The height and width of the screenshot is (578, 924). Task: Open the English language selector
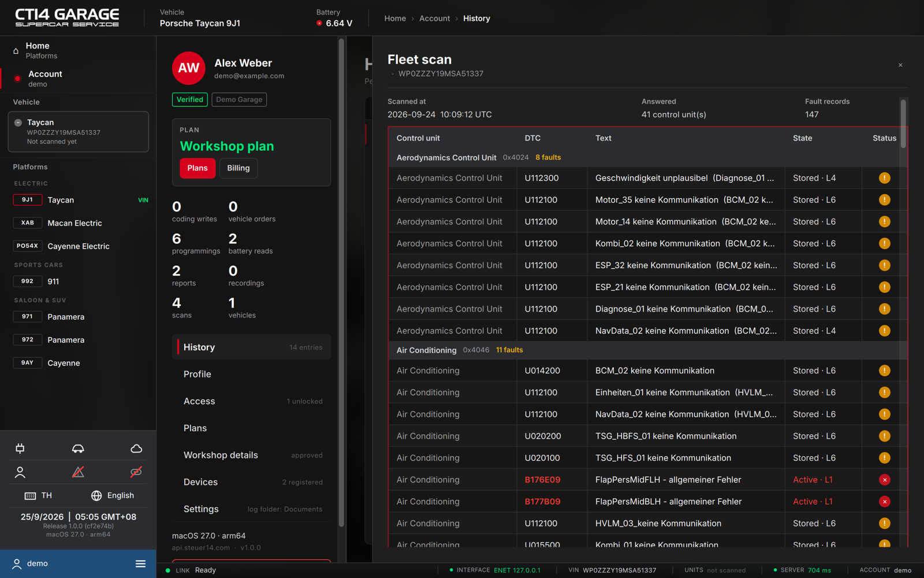[x=113, y=496]
